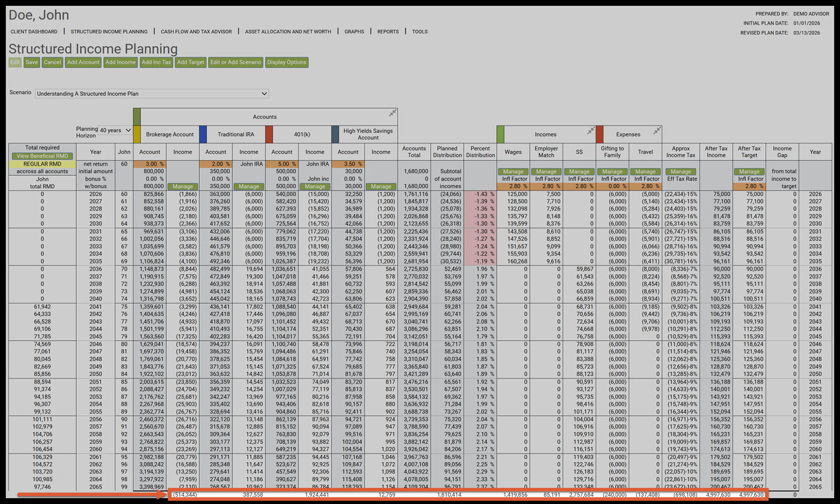The image size is (840, 504).
Task: Click the slate High Yields Savings swatch
Action: pyautogui.click(x=335, y=134)
